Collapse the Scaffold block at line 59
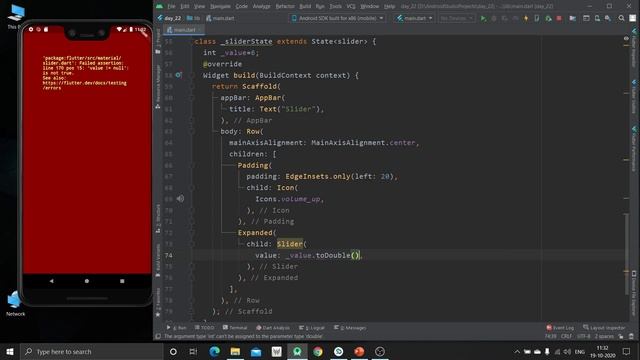640x360 pixels. pyautogui.click(x=191, y=87)
